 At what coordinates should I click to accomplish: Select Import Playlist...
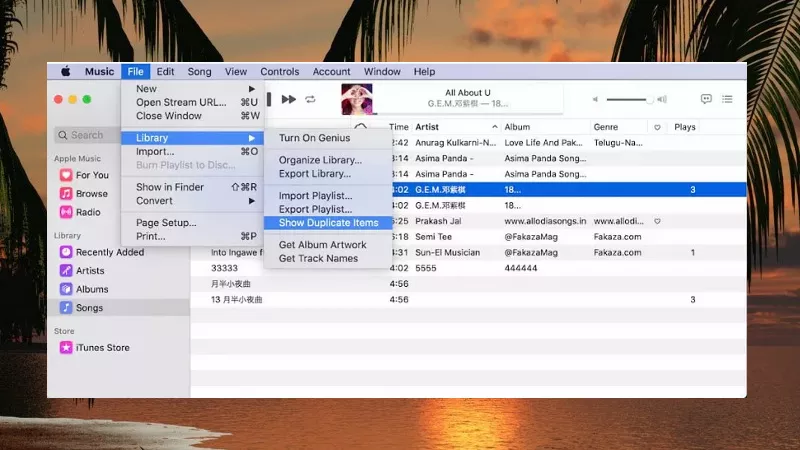coord(328,195)
